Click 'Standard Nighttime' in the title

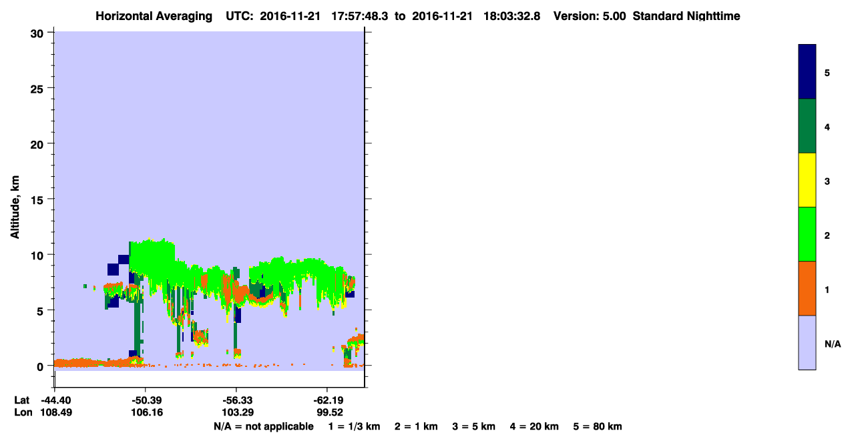click(686, 16)
